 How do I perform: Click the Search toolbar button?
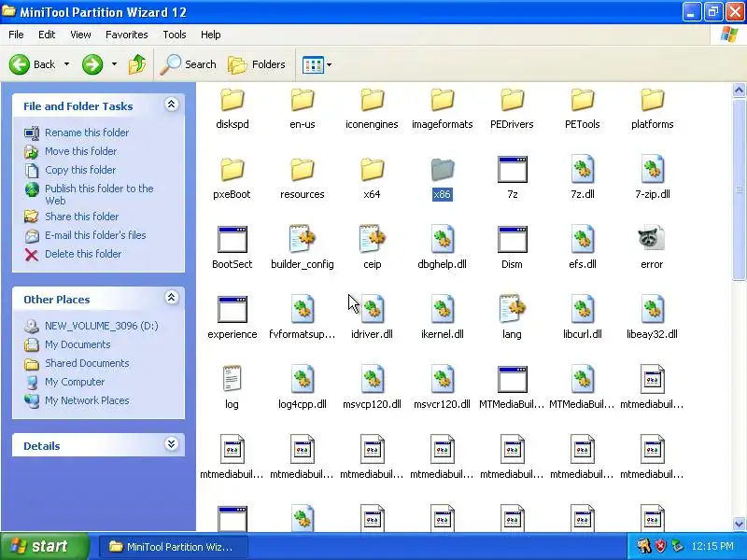189,64
